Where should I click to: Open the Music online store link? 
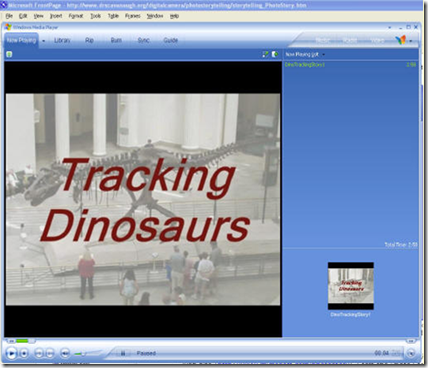(322, 40)
